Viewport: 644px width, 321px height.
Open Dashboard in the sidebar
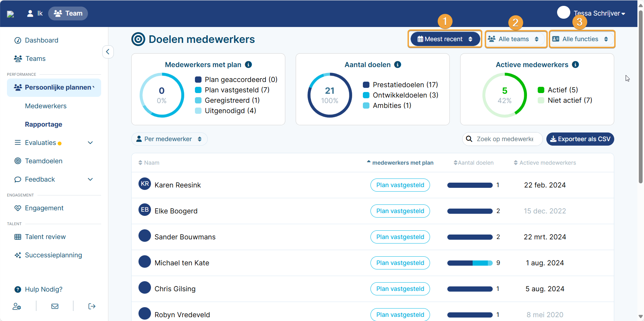[41, 40]
